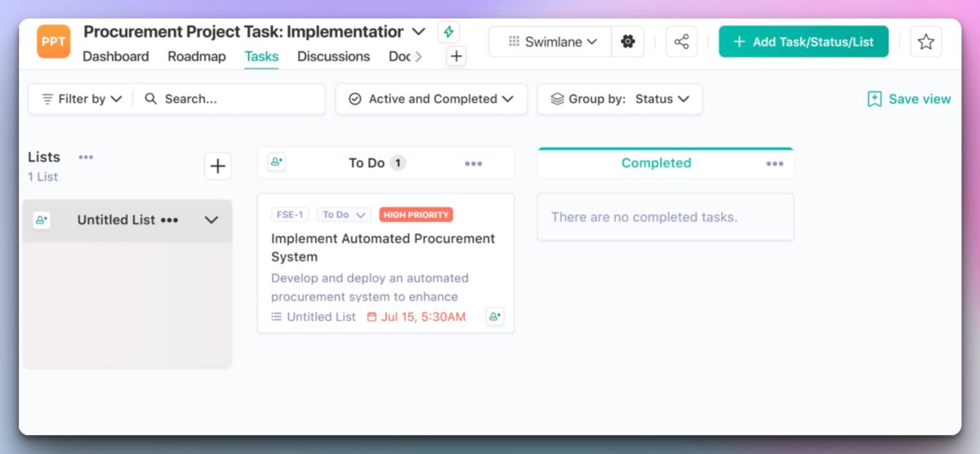Image resolution: width=980 pixels, height=454 pixels.
Task: Expand the Active and Completed filter dropdown
Action: 431,99
